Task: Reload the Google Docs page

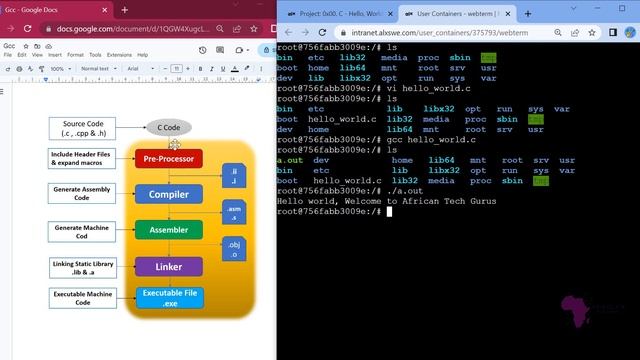Action: pos(27,29)
